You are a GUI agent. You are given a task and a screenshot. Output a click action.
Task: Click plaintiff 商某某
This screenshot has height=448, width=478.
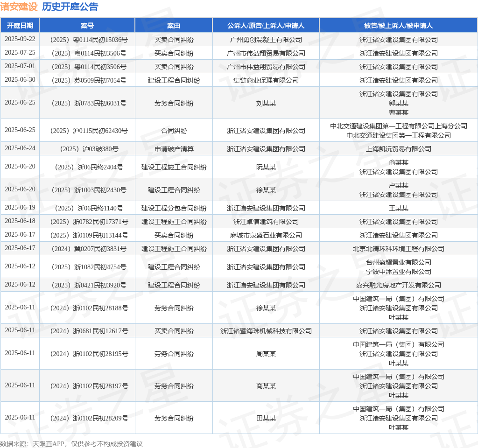click(x=266, y=386)
